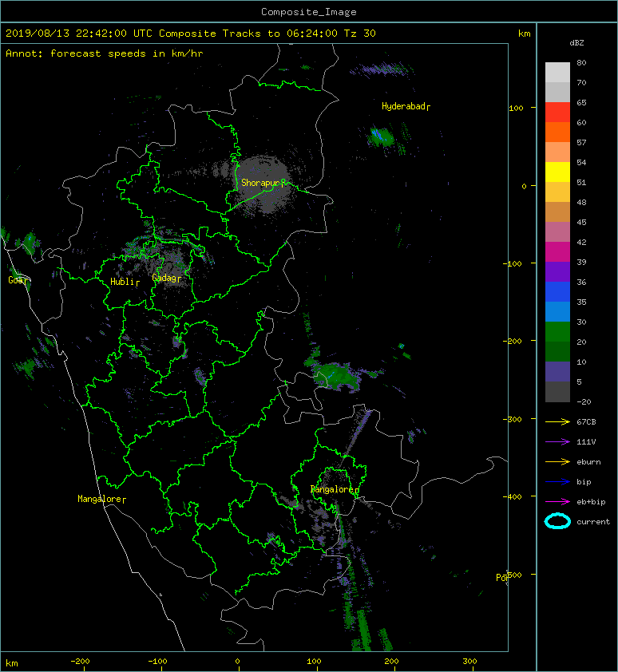The width and height of the screenshot is (618, 672).
Task: Select the bright yellow 54 dBZ color band
Action: click(x=557, y=172)
